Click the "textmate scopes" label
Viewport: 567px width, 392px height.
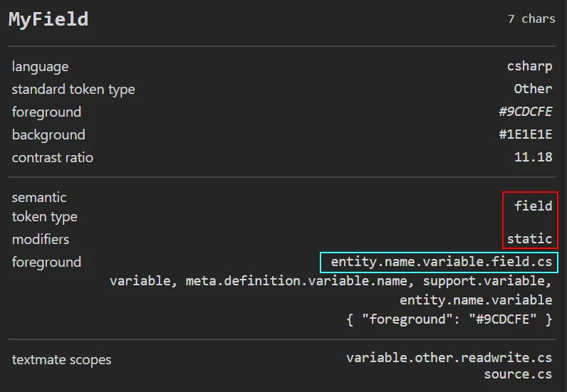point(62,359)
